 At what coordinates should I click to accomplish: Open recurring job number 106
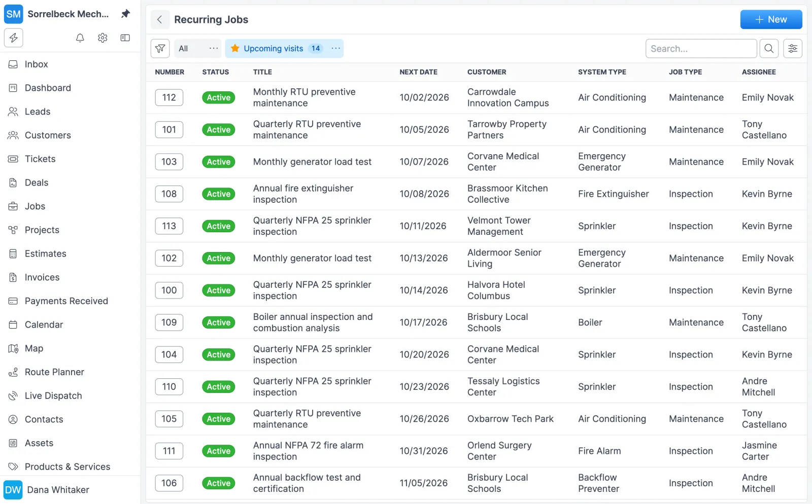coord(169,483)
